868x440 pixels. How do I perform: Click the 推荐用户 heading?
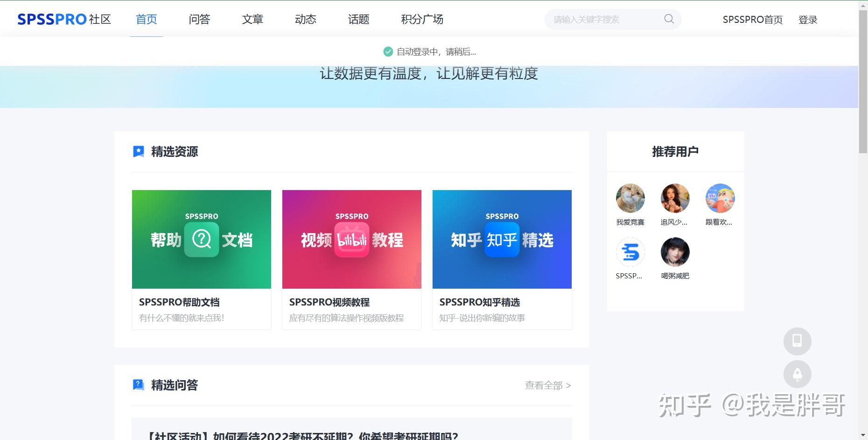click(675, 151)
